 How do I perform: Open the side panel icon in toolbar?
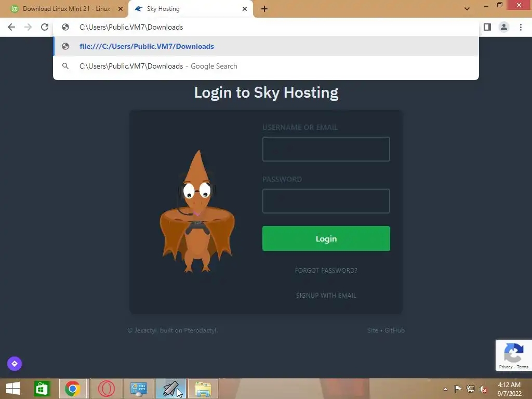coord(487,27)
